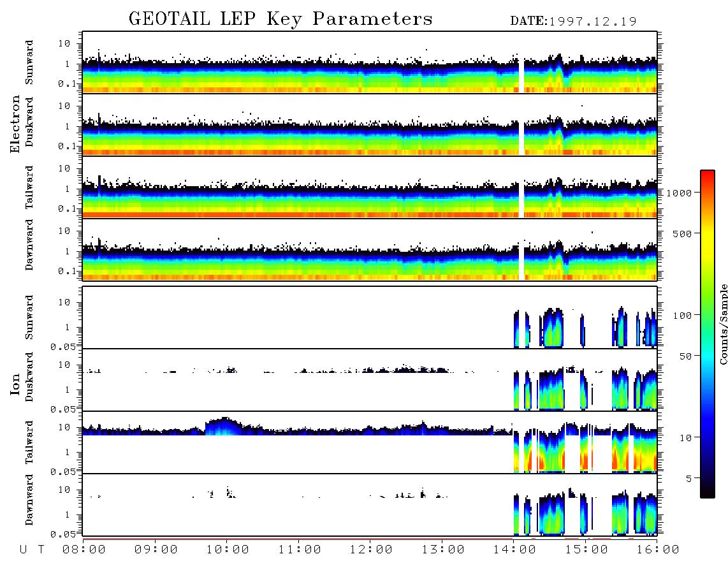This screenshot has width=728, height=561.
Task: Select the Electron Tailward axis label
Action: [x=29, y=187]
